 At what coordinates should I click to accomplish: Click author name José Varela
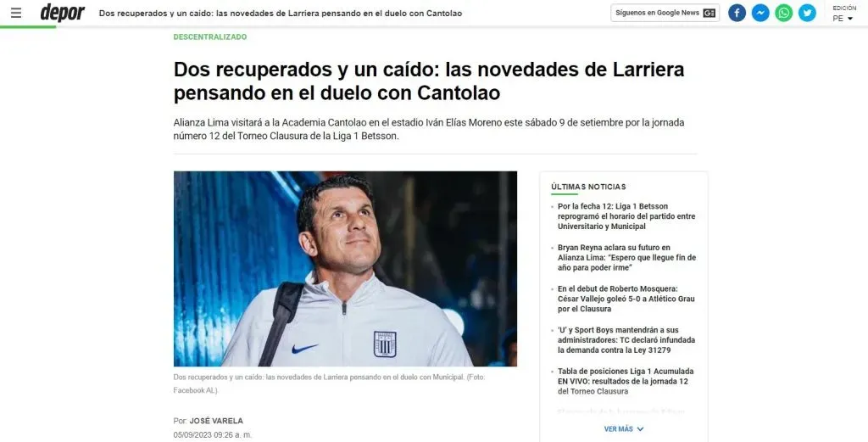[x=216, y=421]
